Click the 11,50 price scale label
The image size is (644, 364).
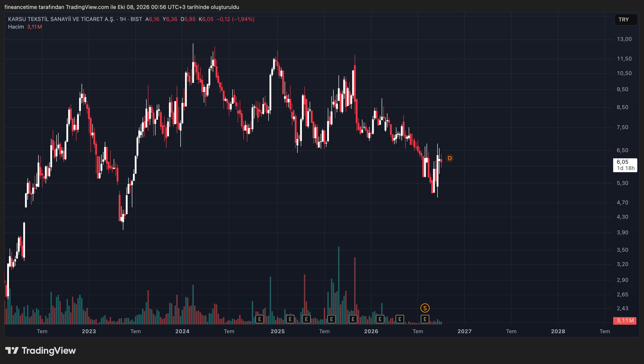coord(624,59)
